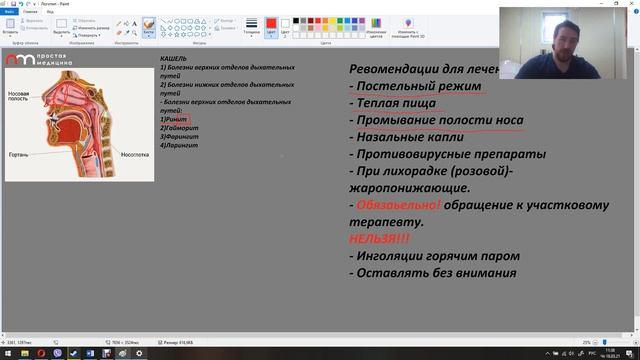Image resolution: width=640 pixels, height=360 pixels.
Task: Click Resize (Изменить размер) button
Action: pyautogui.click(x=91, y=28)
